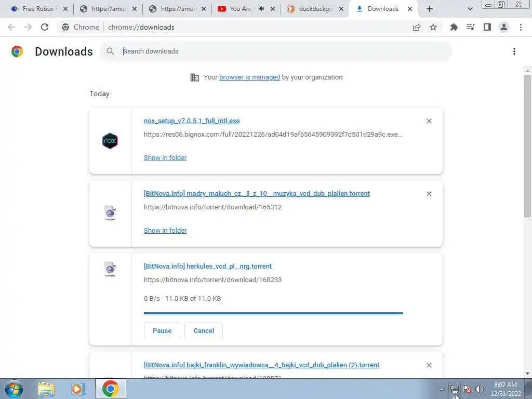Click the '0 B/s - 11.0 KB of 11.0 KB' status
Image resolution: width=532 pixels, height=399 pixels.
182,299
